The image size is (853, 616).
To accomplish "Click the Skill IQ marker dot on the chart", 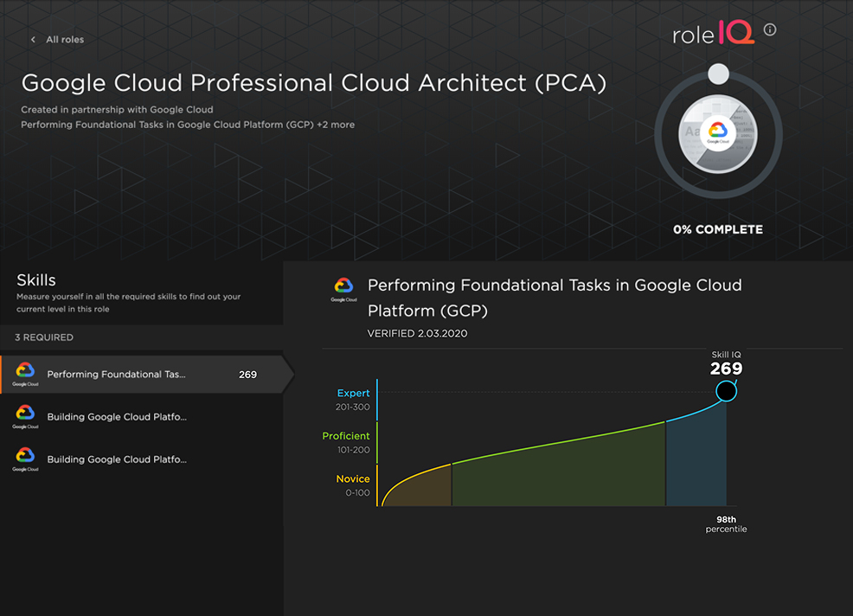I will [x=726, y=391].
